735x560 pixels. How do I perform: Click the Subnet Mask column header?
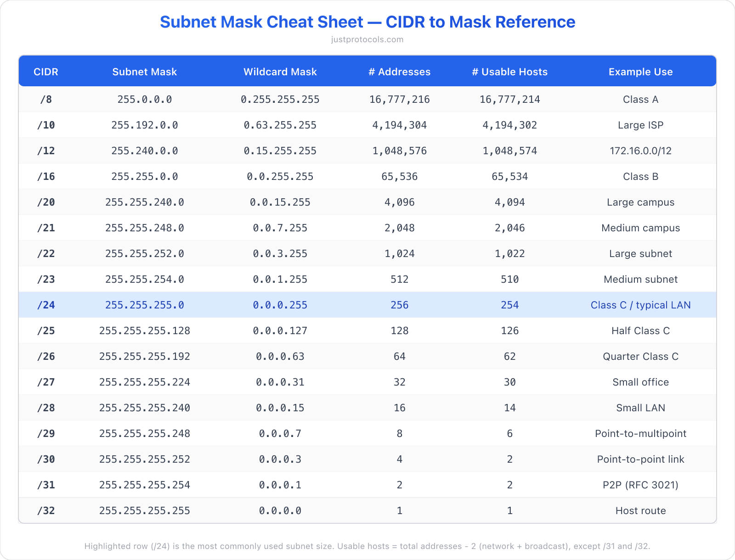(144, 72)
